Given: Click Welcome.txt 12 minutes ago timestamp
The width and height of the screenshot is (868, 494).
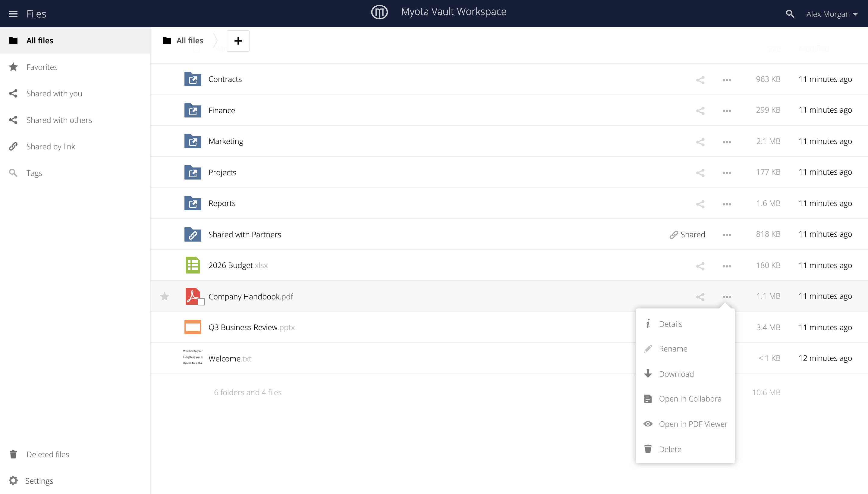Looking at the screenshot, I should click(825, 358).
